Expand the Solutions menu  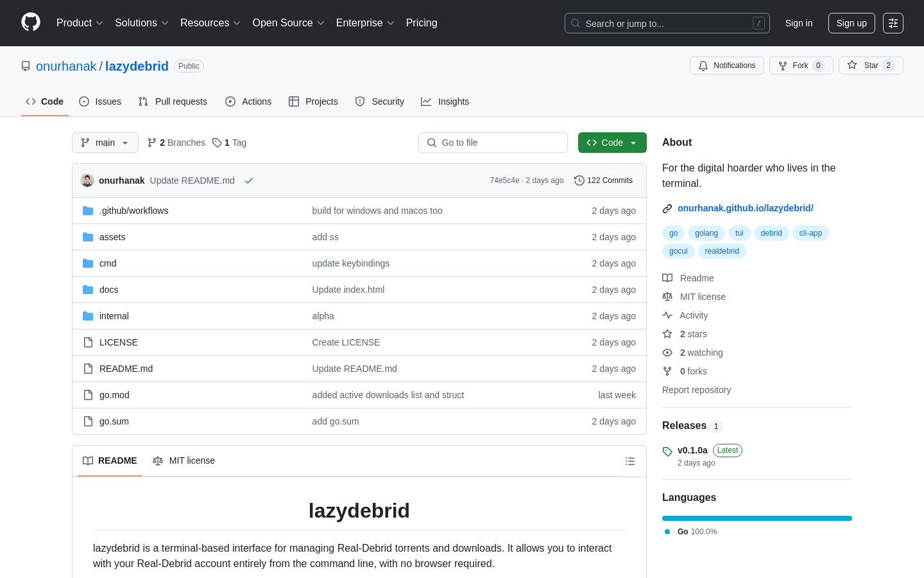tap(142, 23)
